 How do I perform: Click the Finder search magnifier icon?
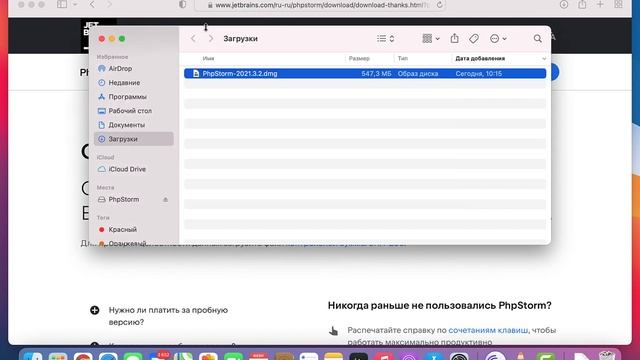pos(538,39)
